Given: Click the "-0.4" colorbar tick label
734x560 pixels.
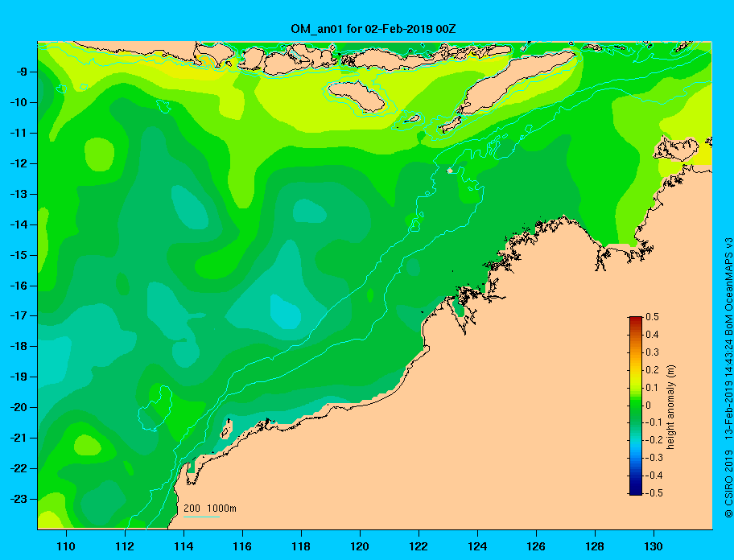Looking at the screenshot, I should click(654, 476).
